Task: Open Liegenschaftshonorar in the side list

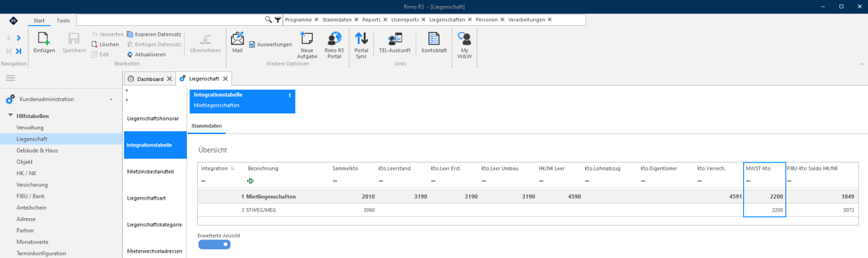Action: [152, 118]
